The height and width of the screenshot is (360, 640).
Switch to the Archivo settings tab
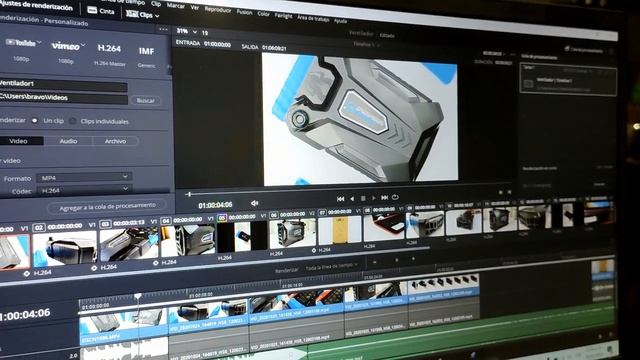pos(116,141)
